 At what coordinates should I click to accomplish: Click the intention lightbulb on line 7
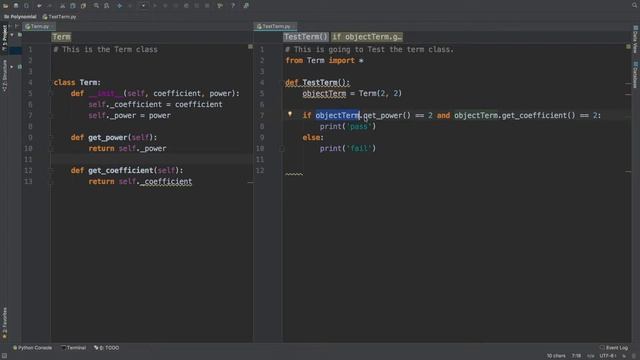[290, 114]
